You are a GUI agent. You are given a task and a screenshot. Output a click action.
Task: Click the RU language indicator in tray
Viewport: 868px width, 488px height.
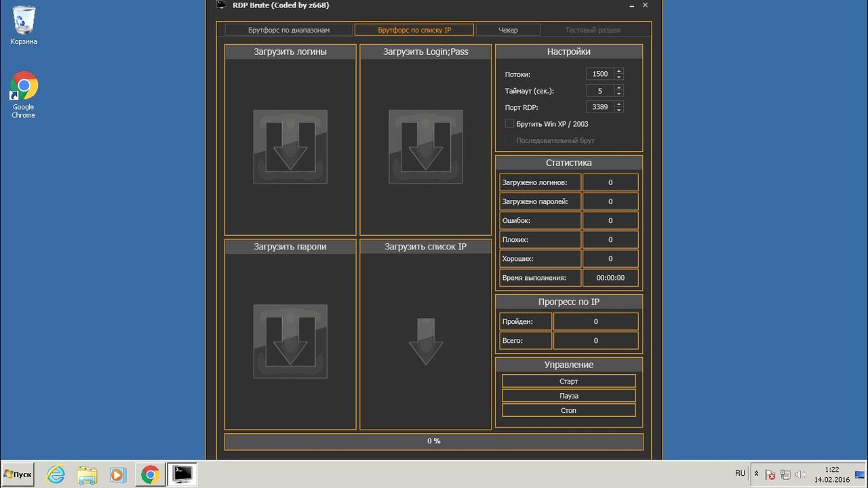tap(740, 473)
